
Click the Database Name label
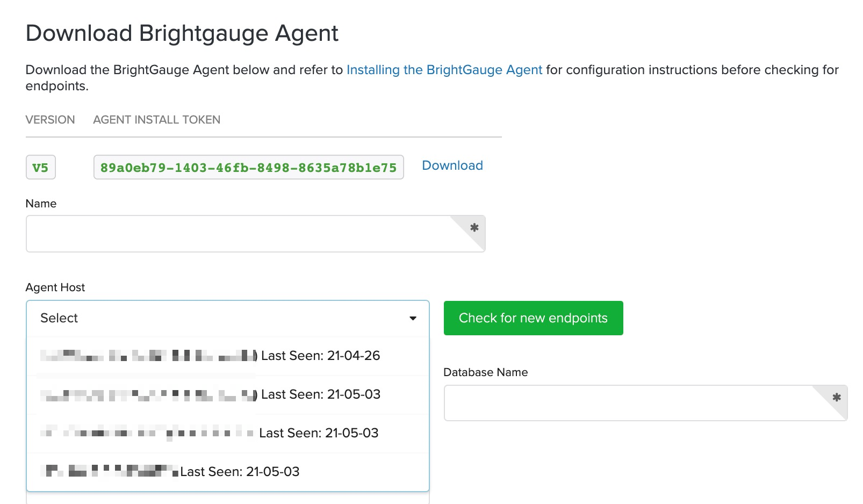click(486, 372)
